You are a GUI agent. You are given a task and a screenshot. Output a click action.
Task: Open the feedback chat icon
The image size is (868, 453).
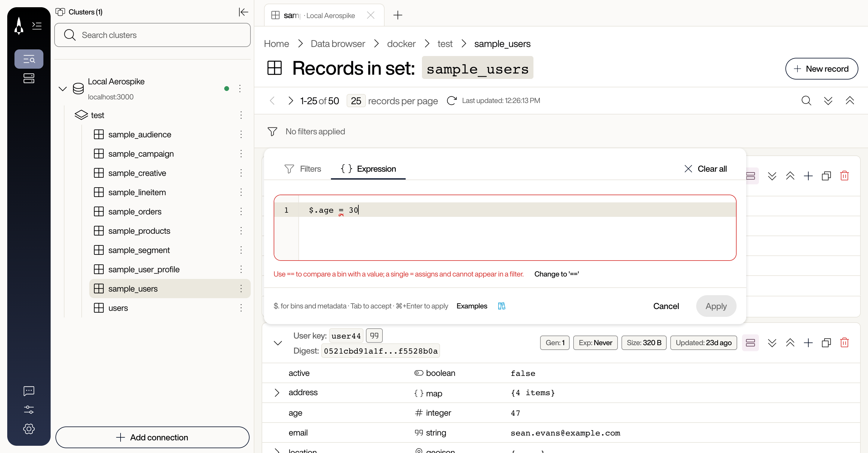click(29, 391)
